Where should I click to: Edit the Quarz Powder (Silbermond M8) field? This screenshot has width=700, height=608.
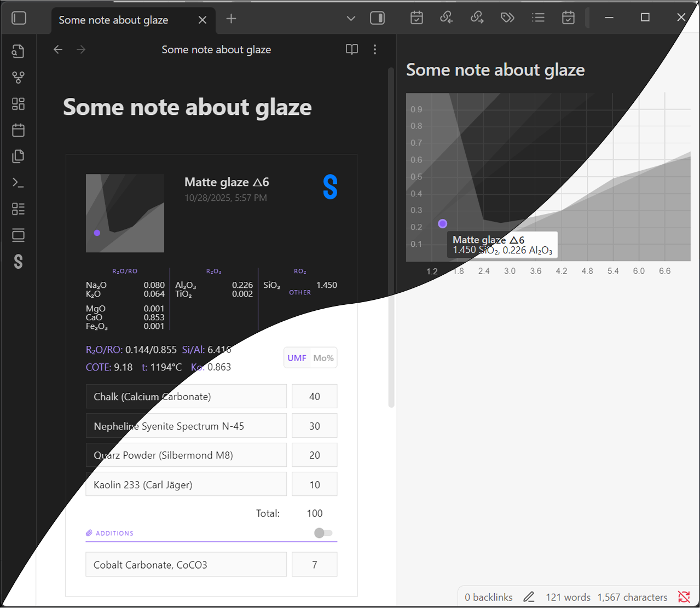point(186,455)
